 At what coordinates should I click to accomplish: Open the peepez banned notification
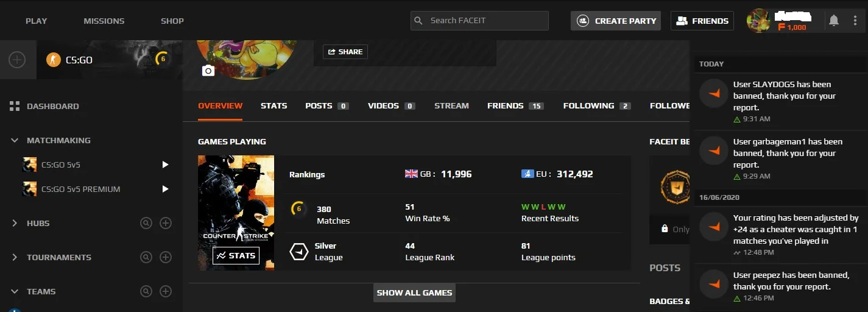click(782, 286)
